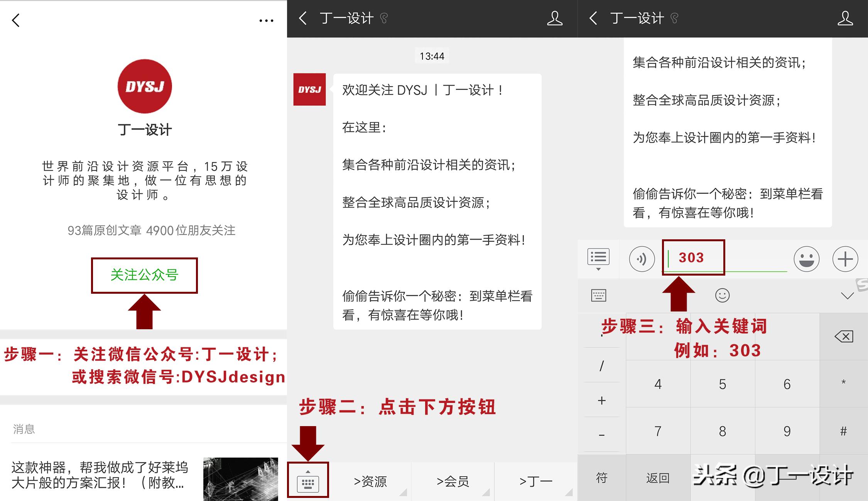
Task: Toggle the keyboard layout switcher on the keypad
Action: (x=598, y=295)
